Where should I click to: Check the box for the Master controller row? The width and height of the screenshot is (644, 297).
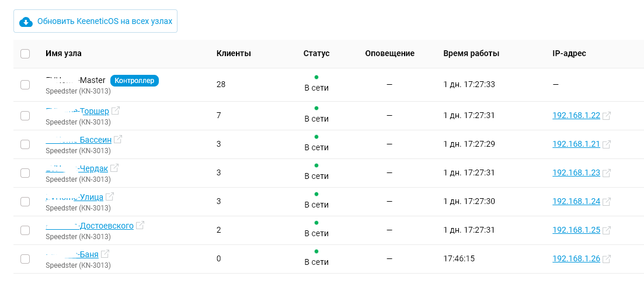coord(25,85)
